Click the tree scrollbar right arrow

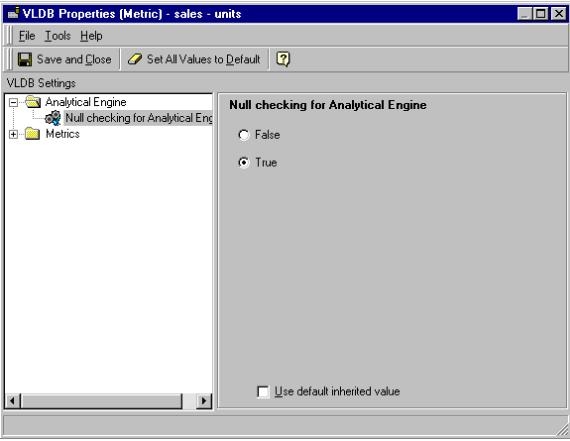pyautogui.click(x=204, y=401)
